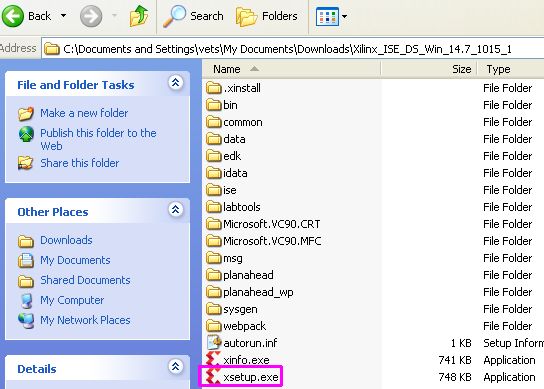The height and width of the screenshot is (389, 544).
Task: Click the sysgen folder icon
Action: [213, 308]
